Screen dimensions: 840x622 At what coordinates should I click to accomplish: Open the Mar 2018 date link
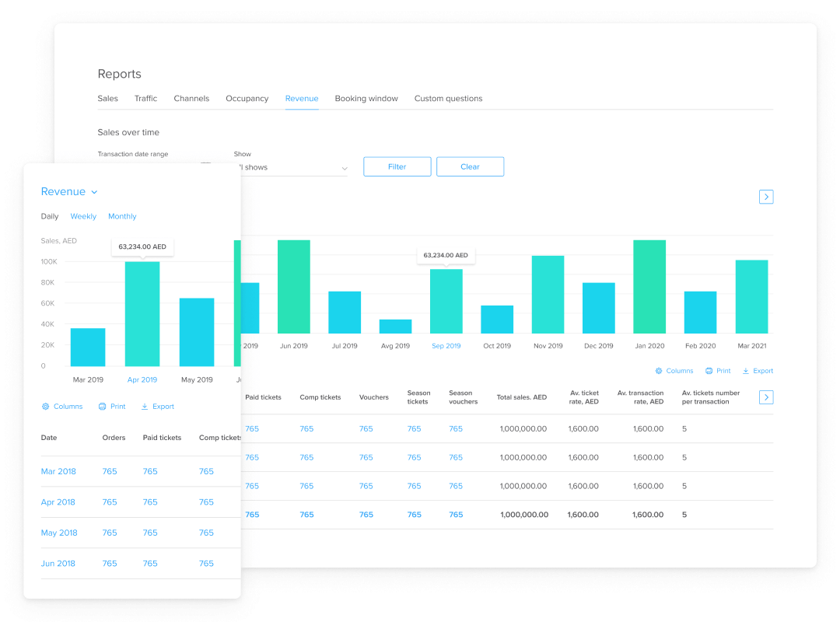pyautogui.click(x=58, y=471)
